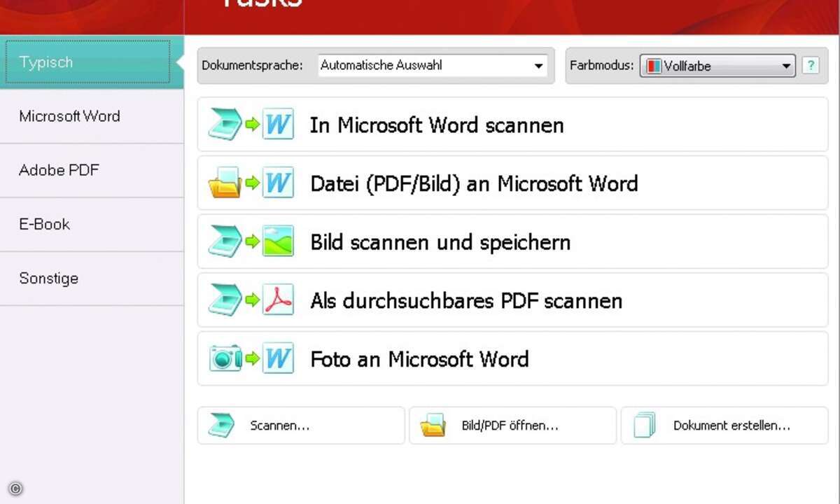
Task: Click scanner icon in Word scannen row
Action: point(225,125)
